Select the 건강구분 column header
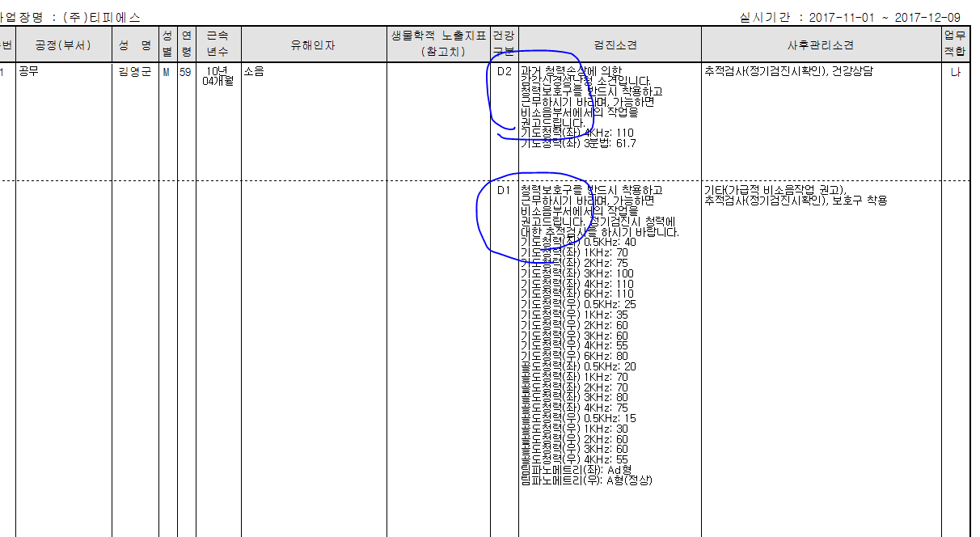Screen dimensions: 980x537 click(504, 44)
